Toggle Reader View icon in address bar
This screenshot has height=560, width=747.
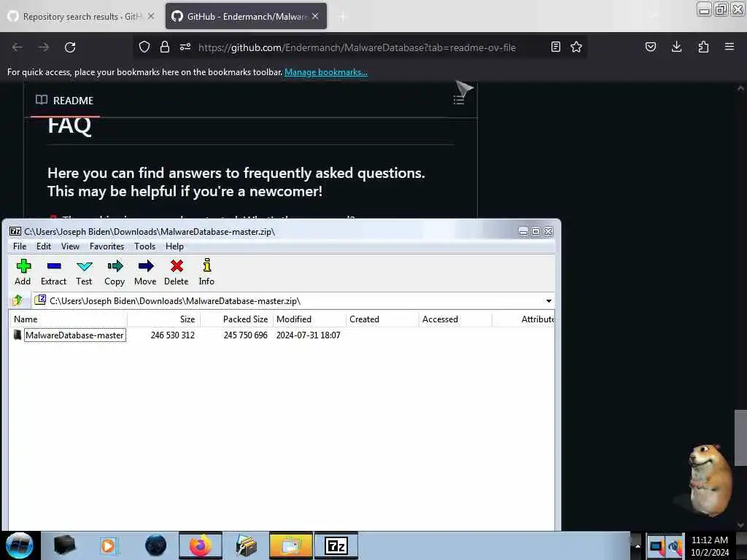tap(555, 47)
